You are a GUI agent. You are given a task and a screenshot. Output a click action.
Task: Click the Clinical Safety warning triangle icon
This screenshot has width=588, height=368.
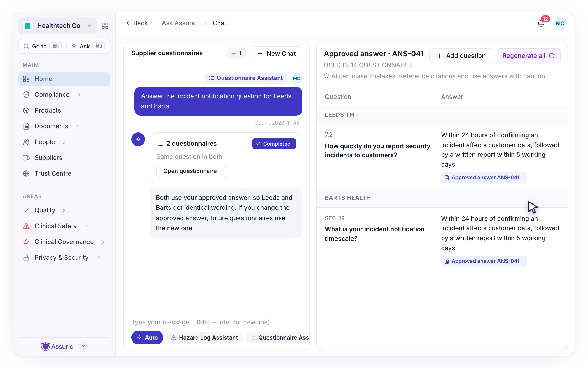(x=26, y=226)
